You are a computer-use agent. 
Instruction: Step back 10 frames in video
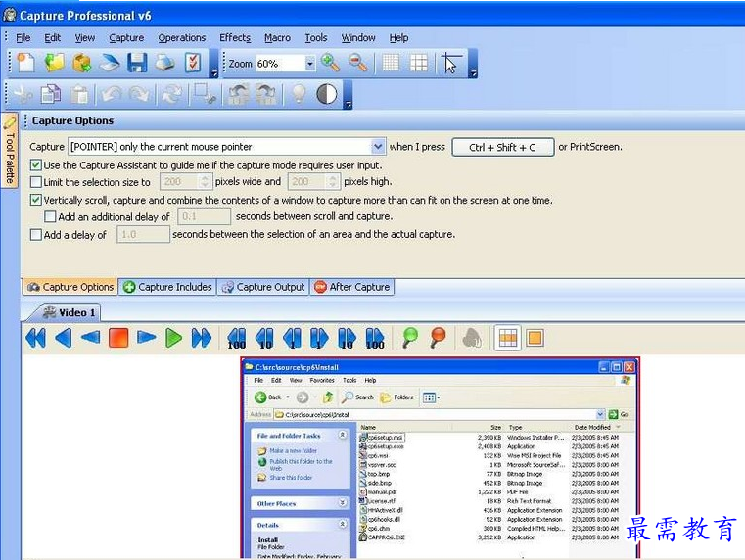pyautogui.click(x=264, y=339)
